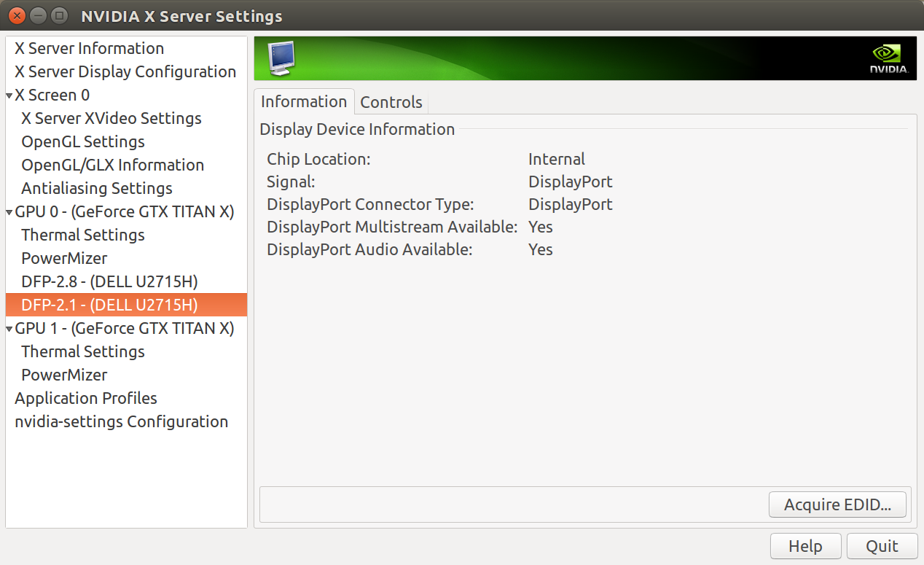Click the DisplayPort Connector Type value
The width and height of the screenshot is (924, 565).
pos(571,204)
